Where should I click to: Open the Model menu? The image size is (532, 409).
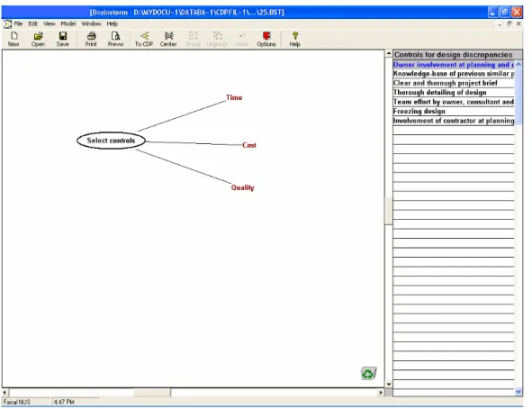(68, 23)
